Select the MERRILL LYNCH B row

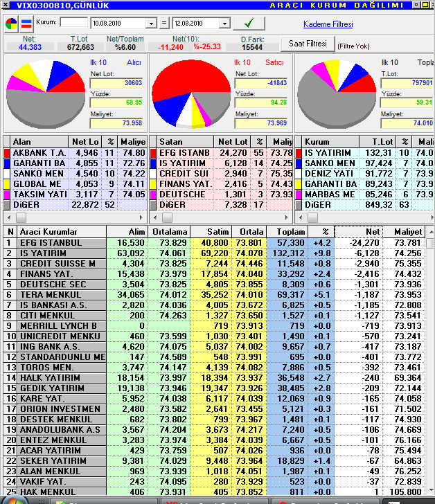tap(215, 326)
